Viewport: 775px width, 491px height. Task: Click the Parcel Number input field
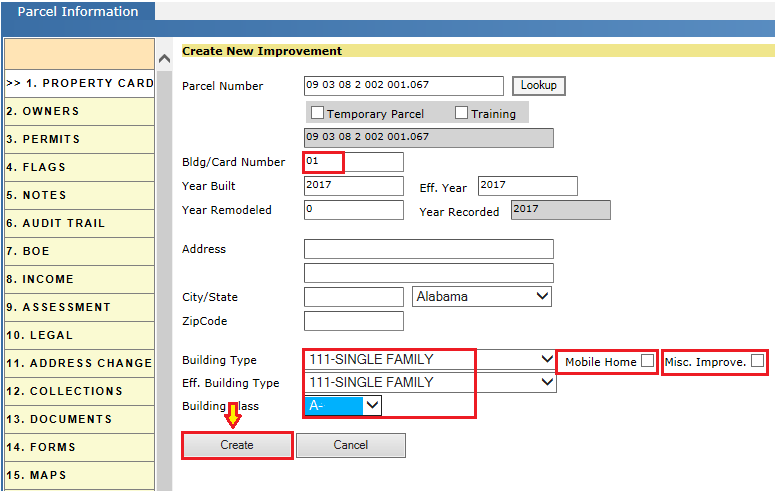click(403, 86)
